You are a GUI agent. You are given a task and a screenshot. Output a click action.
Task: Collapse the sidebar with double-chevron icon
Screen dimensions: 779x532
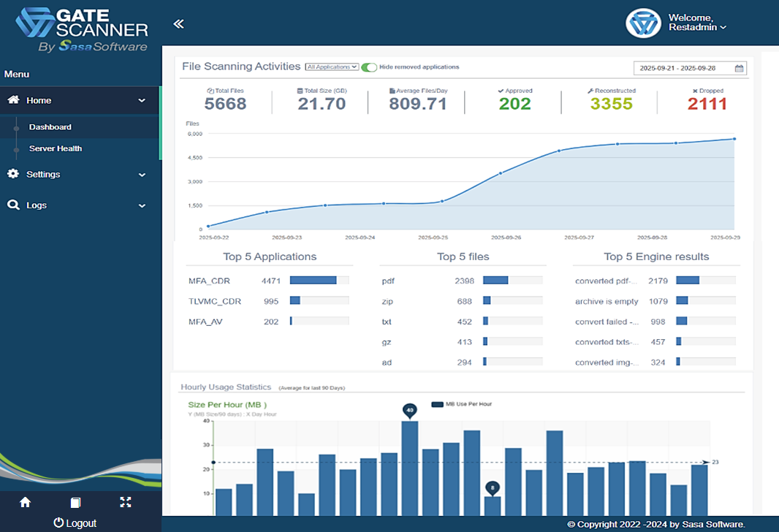click(178, 24)
